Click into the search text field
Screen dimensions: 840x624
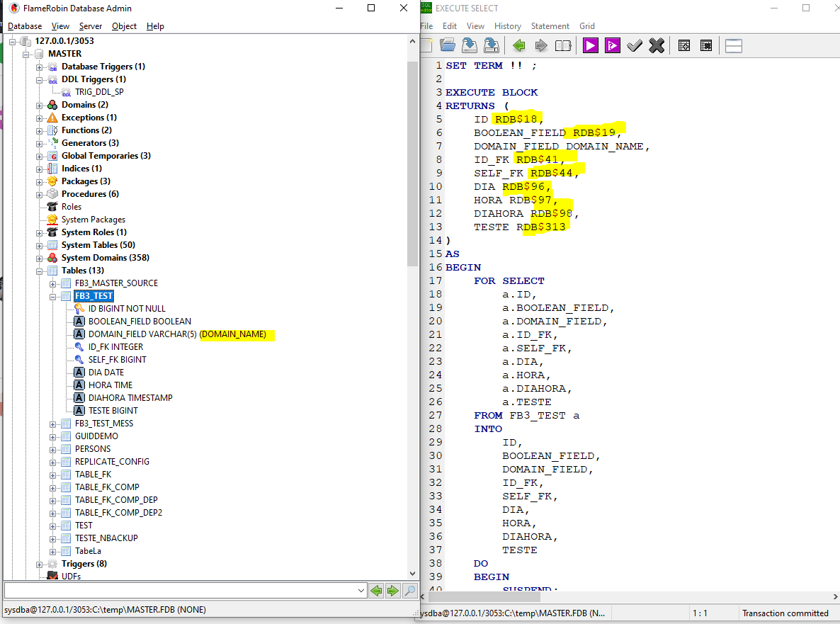tap(180, 591)
